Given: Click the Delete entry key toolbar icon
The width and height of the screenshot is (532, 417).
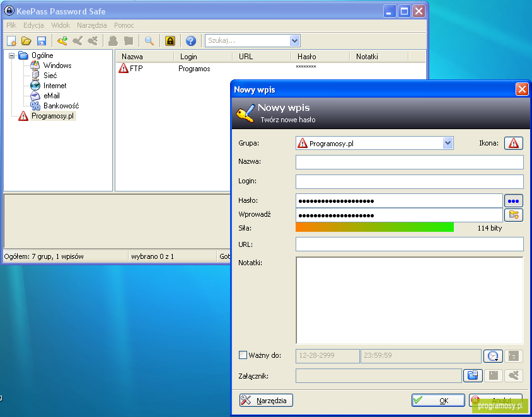Looking at the screenshot, I should pyautogui.click(x=93, y=41).
